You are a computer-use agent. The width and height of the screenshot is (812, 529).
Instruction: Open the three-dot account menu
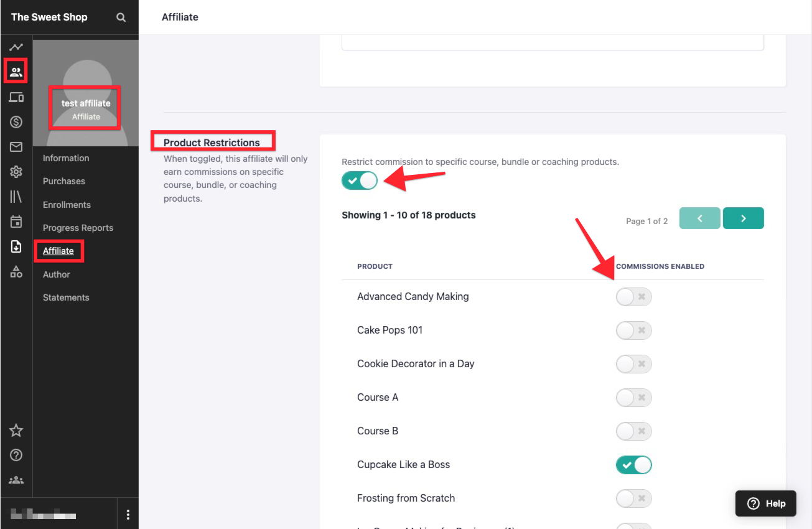128,515
